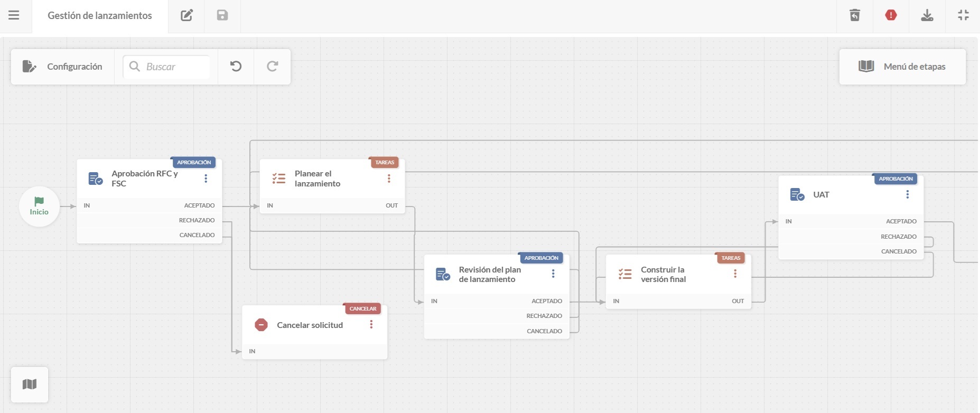
Task: Click the RECHAZADO output of the UAT node
Action: 899,237
